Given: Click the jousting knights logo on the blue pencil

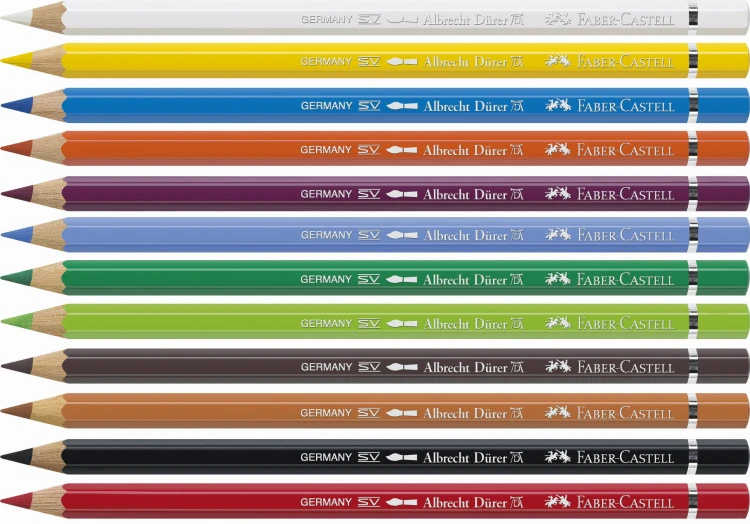Looking at the screenshot, I should coord(558,105).
